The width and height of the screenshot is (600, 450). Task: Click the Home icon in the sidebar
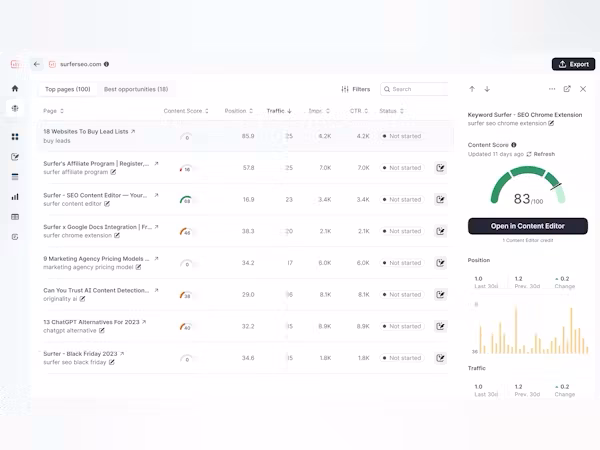14,88
